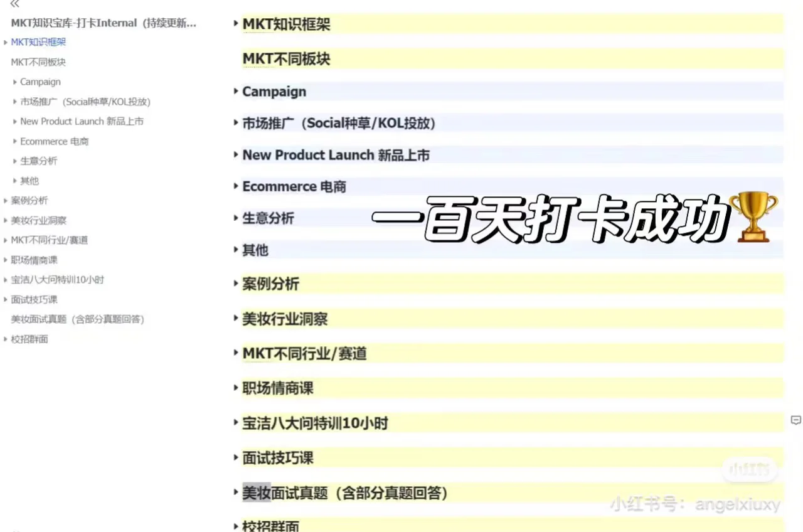
Task: Click New Product Launch 新品上市 heading in document
Action: [x=336, y=155]
